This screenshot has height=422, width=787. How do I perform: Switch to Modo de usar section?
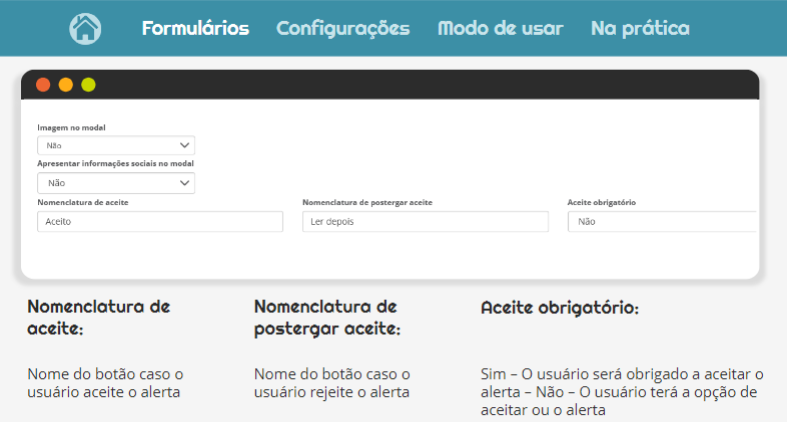click(500, 29)
